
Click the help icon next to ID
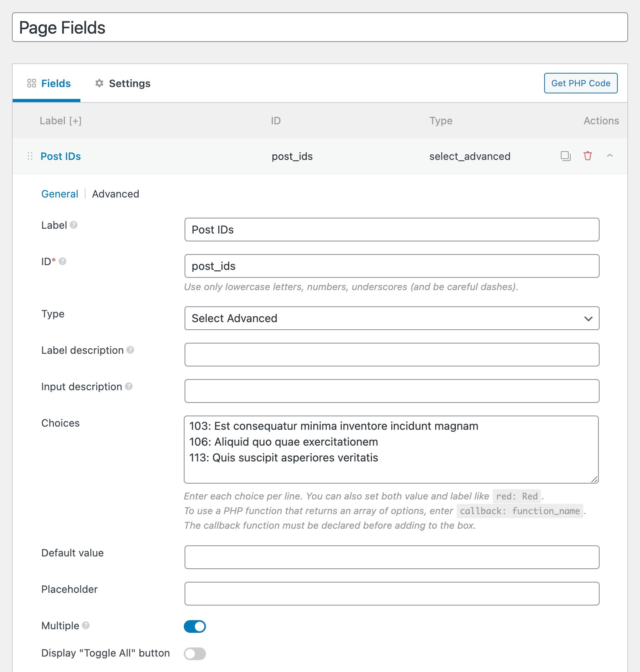63,261
